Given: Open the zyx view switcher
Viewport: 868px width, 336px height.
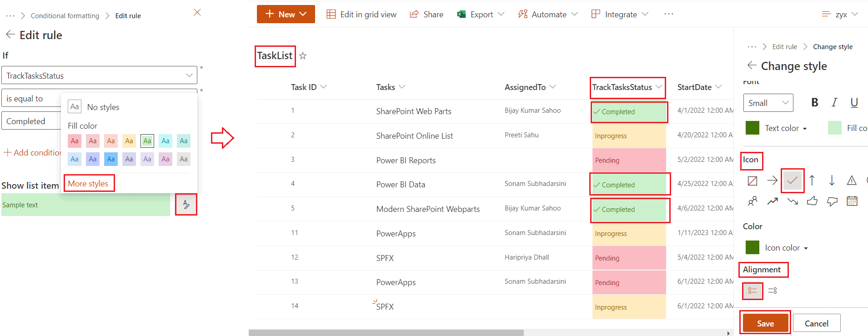Looking at the screenshot, I should [x=840, y=15].
